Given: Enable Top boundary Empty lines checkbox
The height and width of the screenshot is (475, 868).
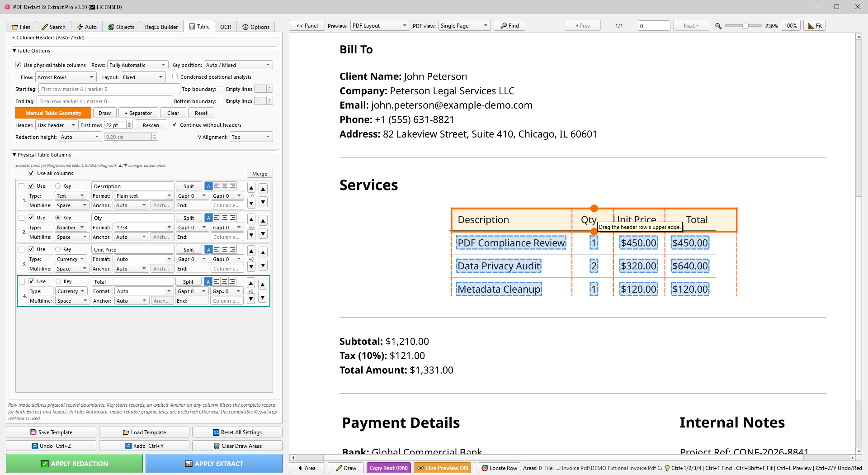Looking at the screenshot, I should [x=221, y=89].
